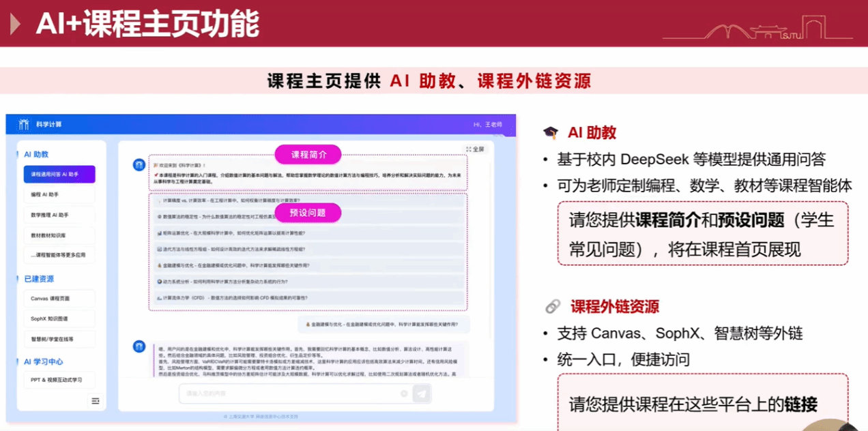Click the Hi, 王老师 user greeting

click(487, 125)
